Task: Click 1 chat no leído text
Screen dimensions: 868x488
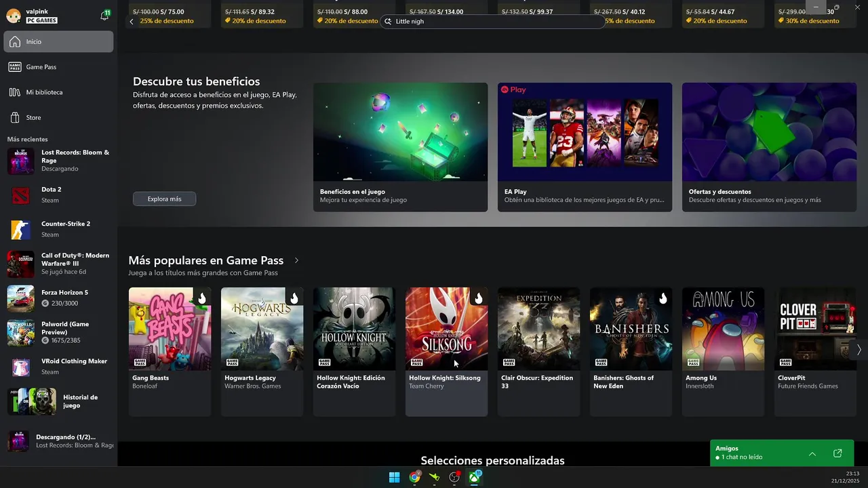Action: pos(742,457)
